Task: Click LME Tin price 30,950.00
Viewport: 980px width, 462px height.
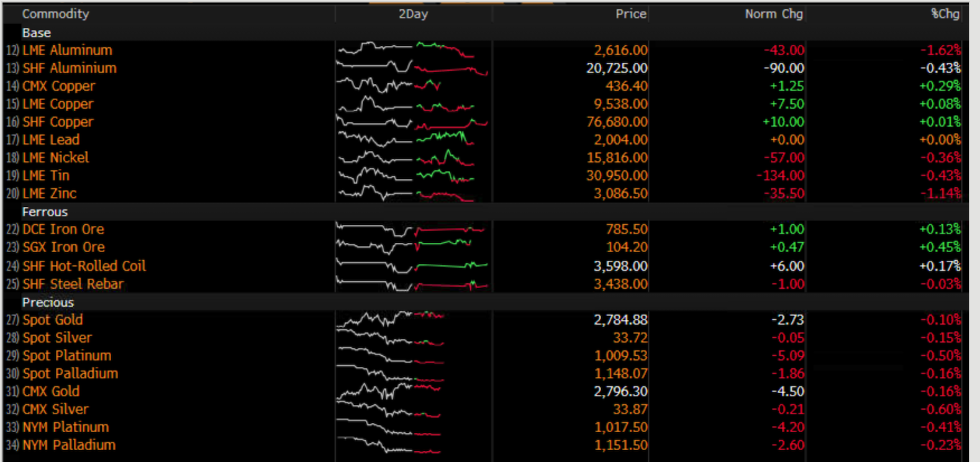Action: click(x=617, y=176)
